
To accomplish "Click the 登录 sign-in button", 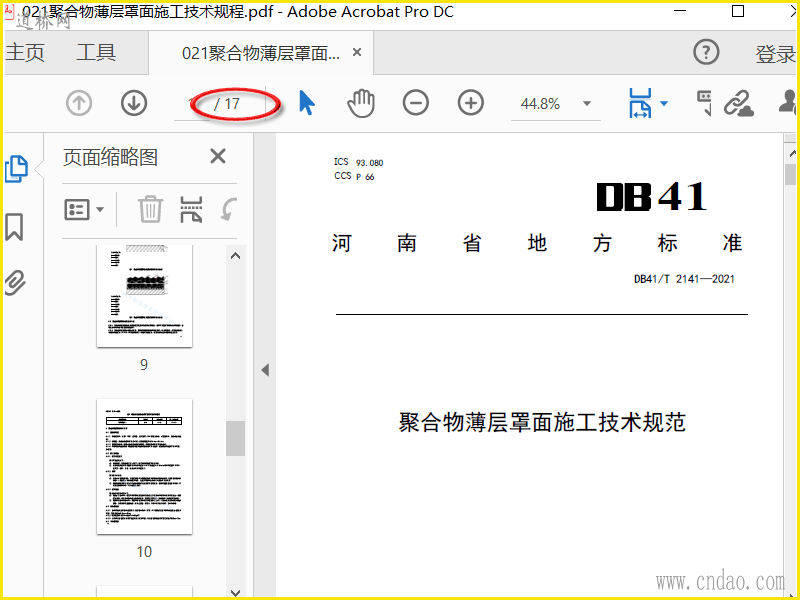I will (775, 54).
